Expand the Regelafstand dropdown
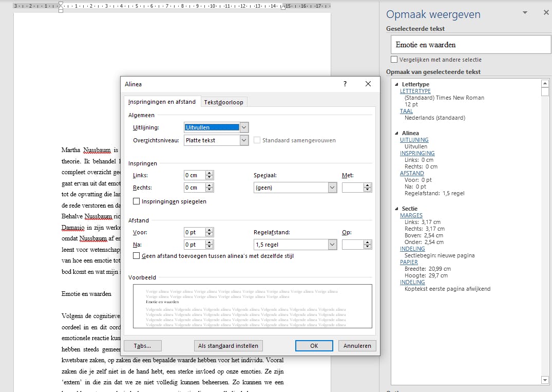 click(332, 245)
